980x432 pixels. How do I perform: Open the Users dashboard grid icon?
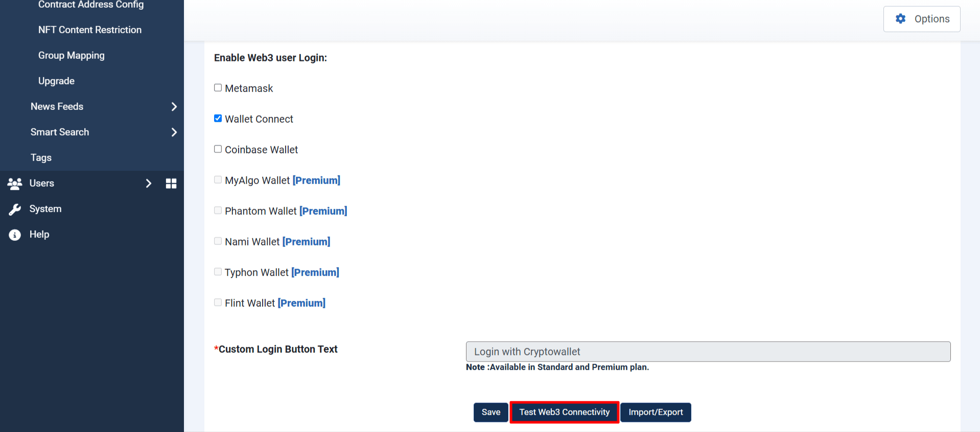pos(171,184)
